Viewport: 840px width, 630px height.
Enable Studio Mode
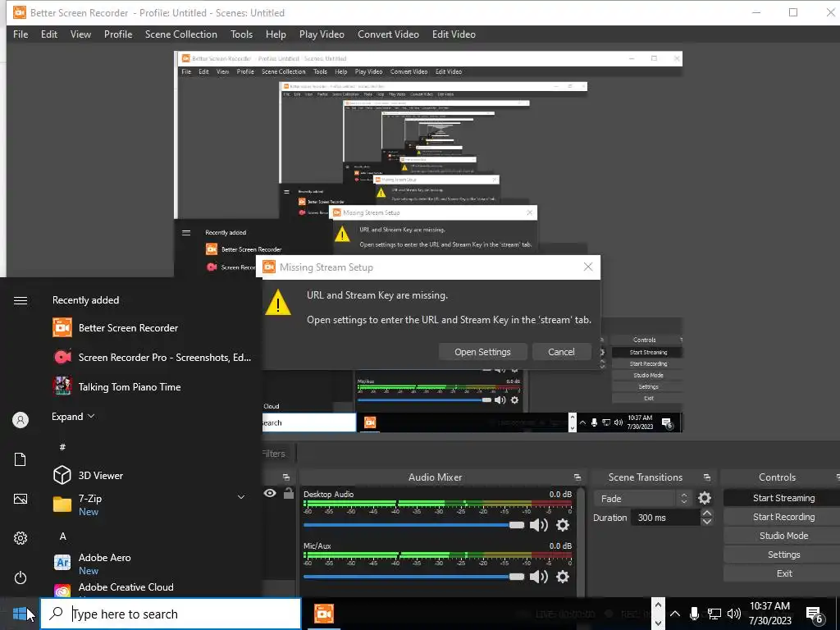(783, 536)
